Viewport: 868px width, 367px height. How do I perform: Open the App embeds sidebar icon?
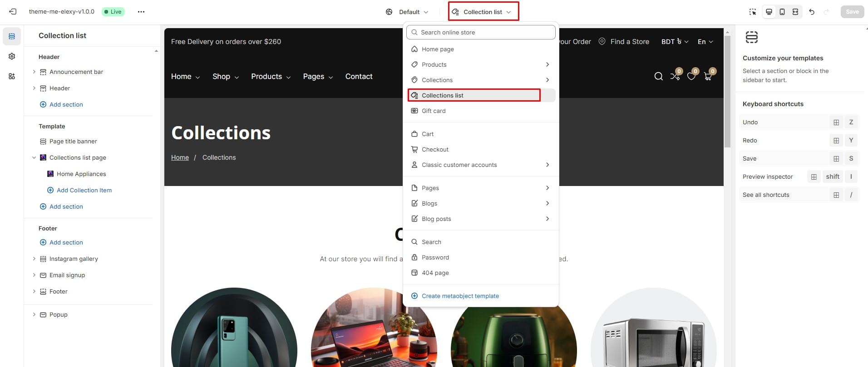[x=12, y=76]
